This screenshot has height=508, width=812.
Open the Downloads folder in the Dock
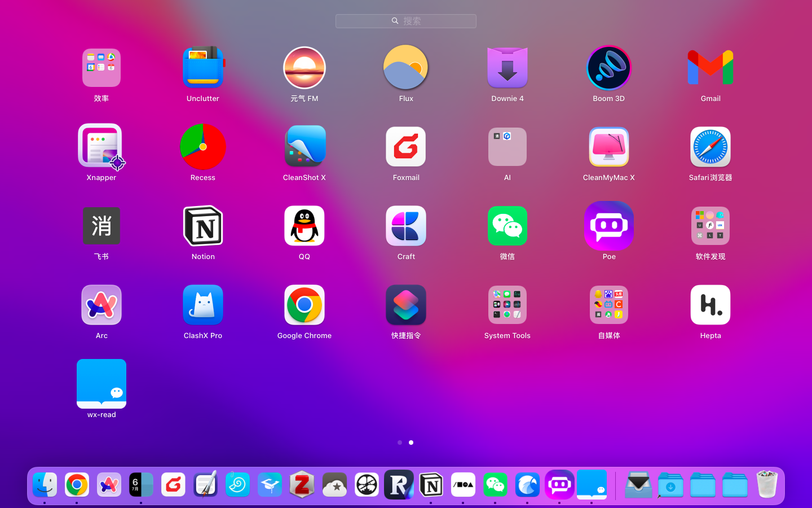(670, 485)
